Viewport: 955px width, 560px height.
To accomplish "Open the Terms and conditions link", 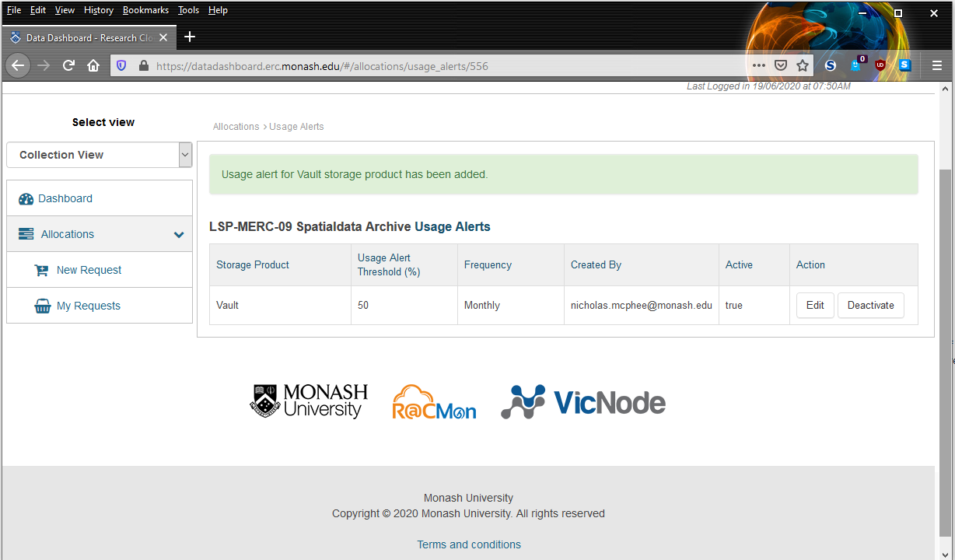I will pyautogui.click(x=469, y=544).
